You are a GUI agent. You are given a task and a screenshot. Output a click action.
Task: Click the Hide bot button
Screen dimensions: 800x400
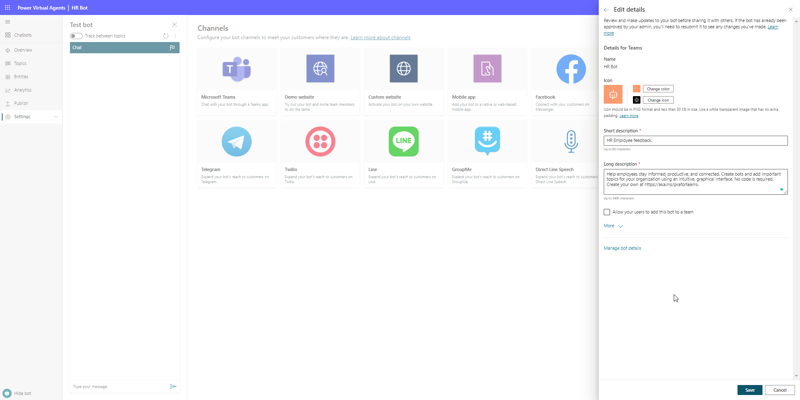[x=17, y=393]
